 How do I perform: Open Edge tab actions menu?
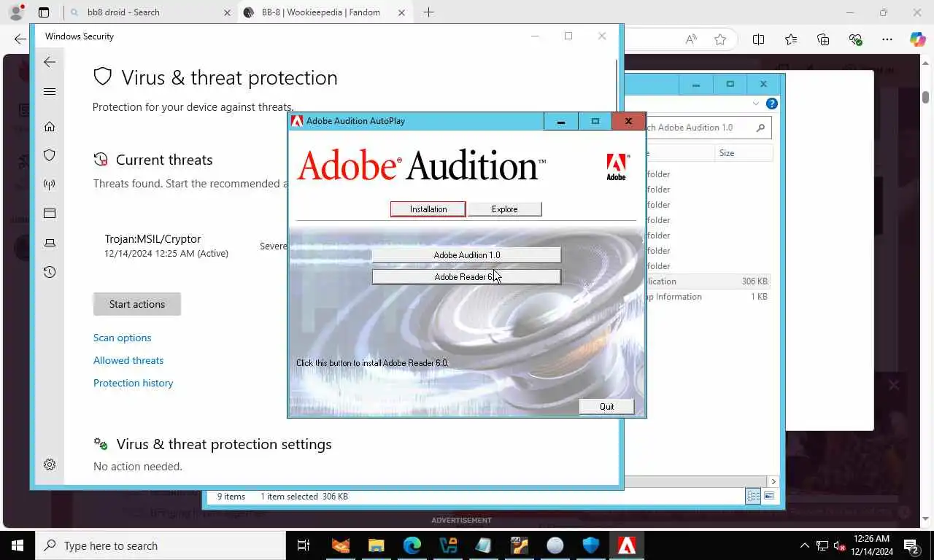point(44,12)
